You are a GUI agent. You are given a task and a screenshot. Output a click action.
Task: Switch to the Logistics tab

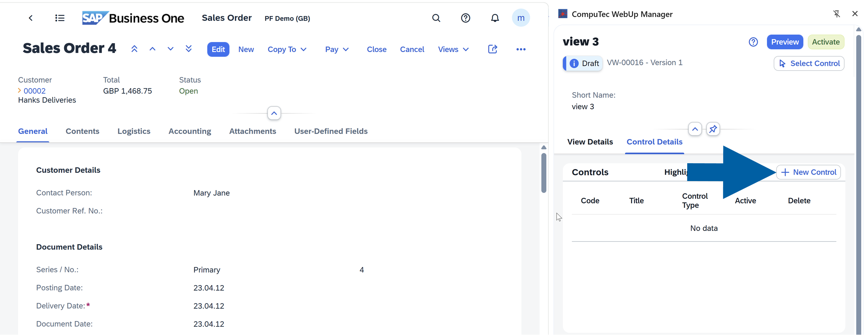click(134, 131)
